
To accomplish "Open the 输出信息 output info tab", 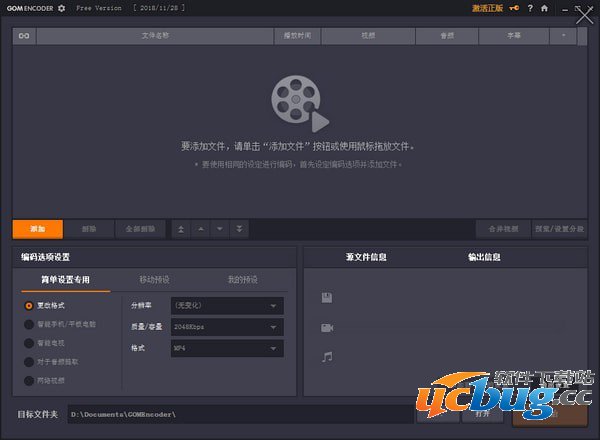I will tap(484, 257).
